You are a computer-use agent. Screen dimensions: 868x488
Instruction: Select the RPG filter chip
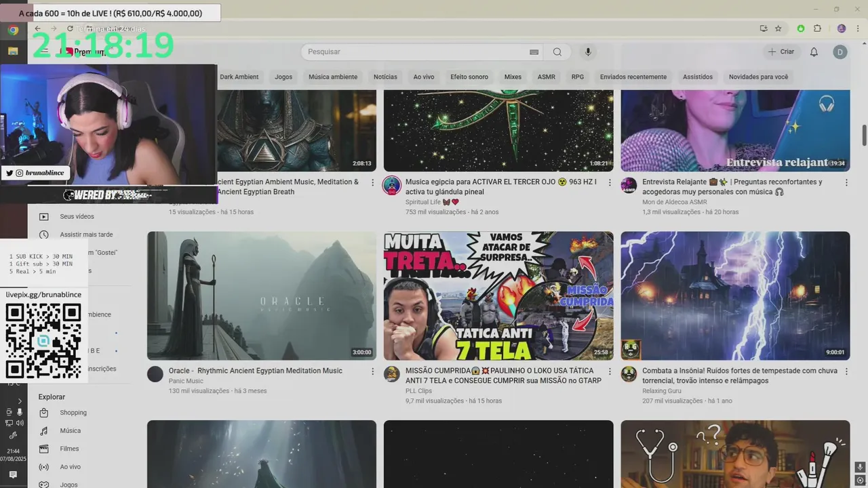[578, 77]
